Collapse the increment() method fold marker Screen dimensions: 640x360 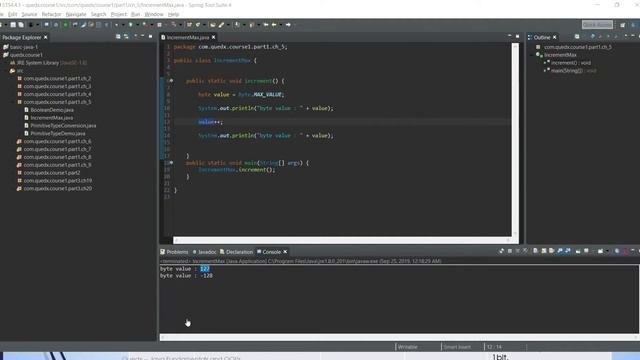click(x=171, y=81)
